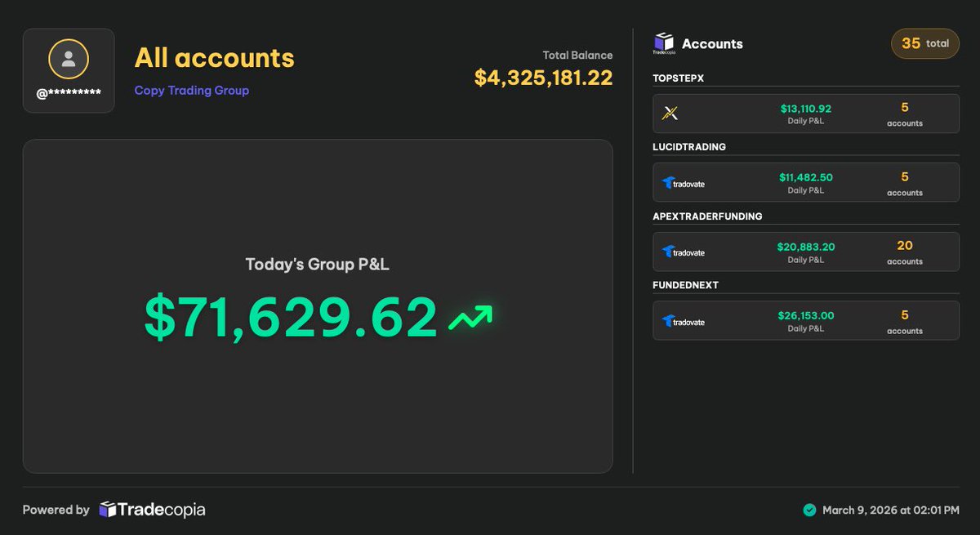Screen dimensions: 980x535
Task: Open the Copy Trading Group link
Action: pyautogui.click(x=192, y=91)
